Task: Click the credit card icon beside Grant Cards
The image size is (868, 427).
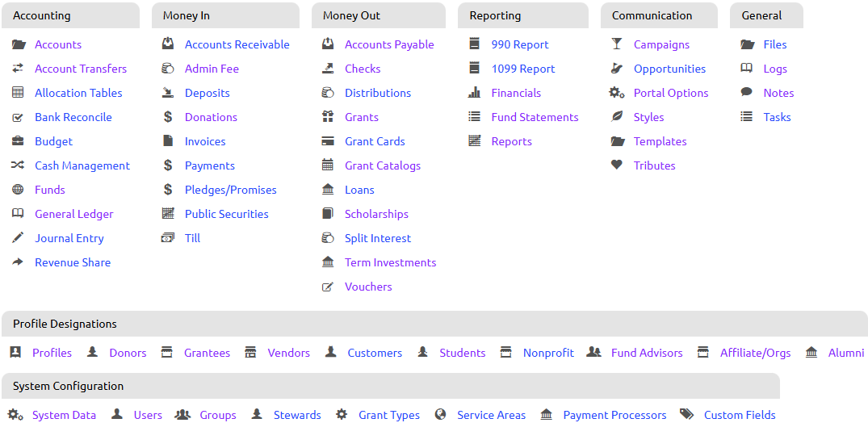Action: (328, 141)
